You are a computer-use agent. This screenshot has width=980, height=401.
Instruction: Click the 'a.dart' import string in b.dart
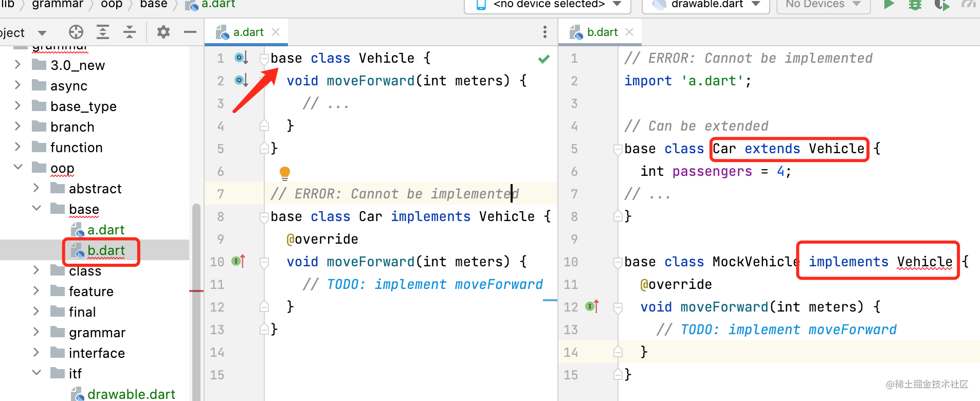[713, 81]
